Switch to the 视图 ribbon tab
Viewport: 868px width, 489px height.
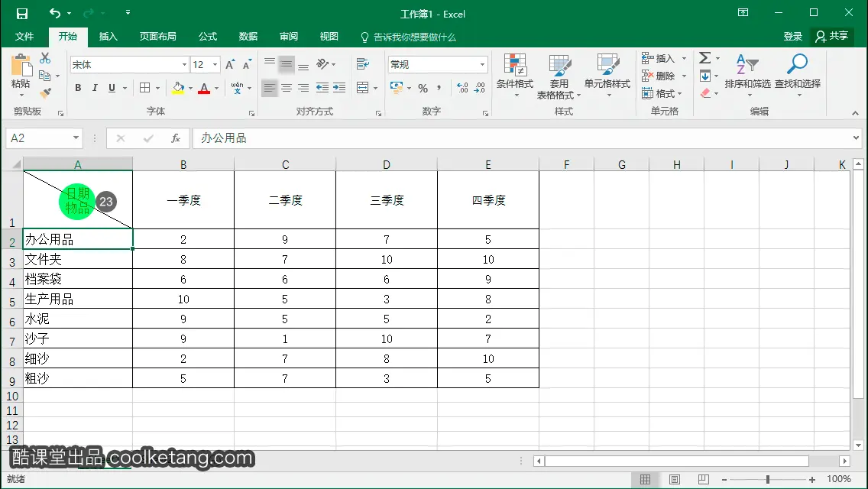point(329,37)
